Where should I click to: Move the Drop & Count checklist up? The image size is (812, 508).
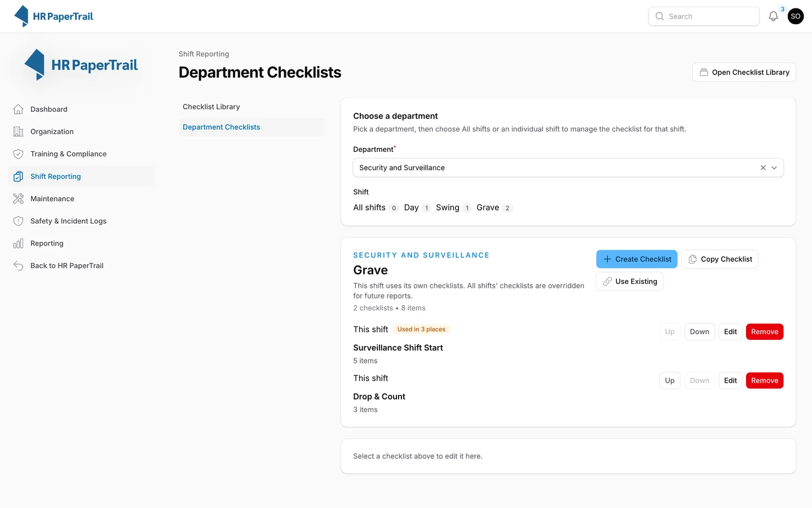click(x=669, y=380)
